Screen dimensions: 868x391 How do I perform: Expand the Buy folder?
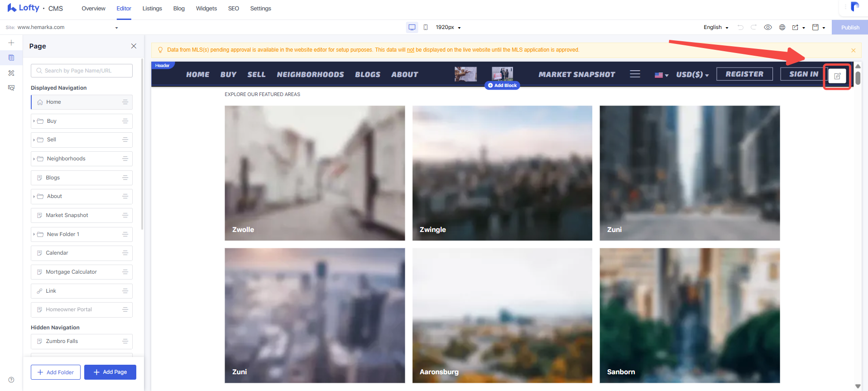pyautogui.click(x=34, y=121)
